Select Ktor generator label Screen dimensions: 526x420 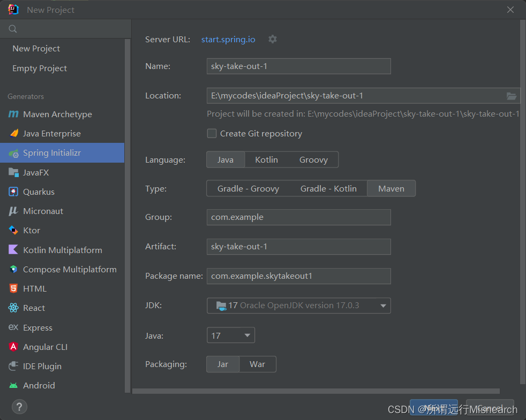(32, 231)
